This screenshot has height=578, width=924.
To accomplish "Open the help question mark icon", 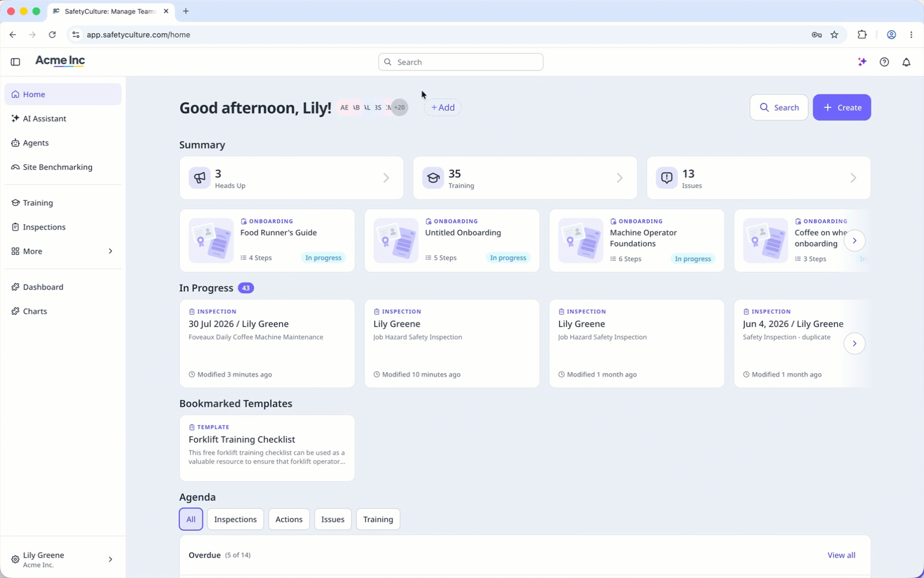I will (x=884, y=62).
